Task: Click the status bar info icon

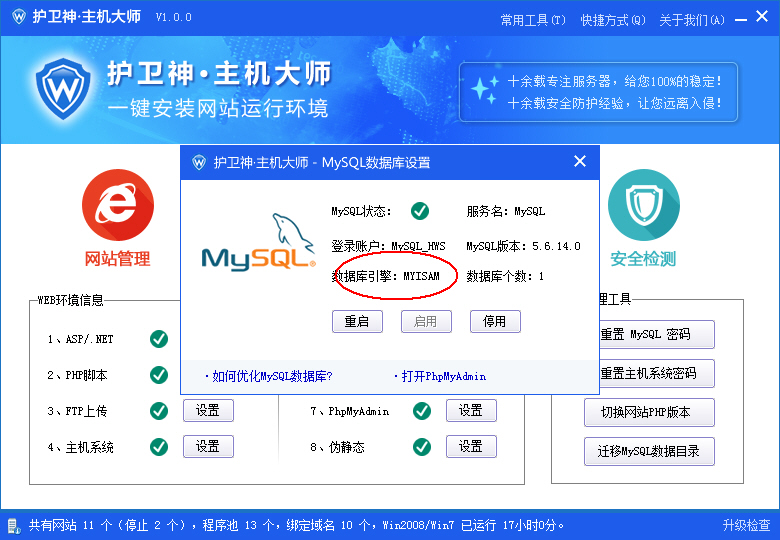Action: (x=13, y=524)
